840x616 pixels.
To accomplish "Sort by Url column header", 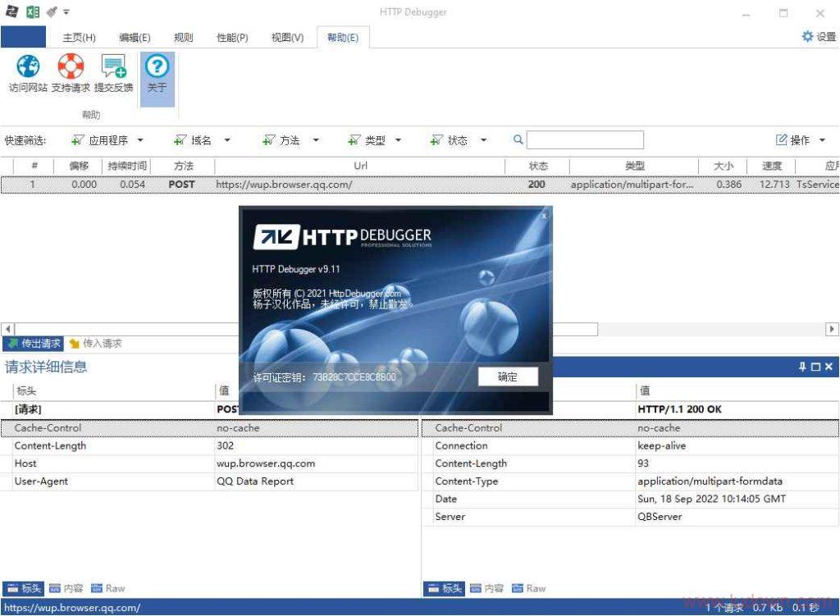I will click(x=361, y=166).
